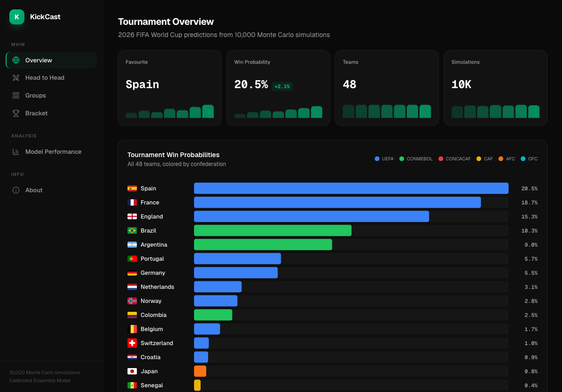Viewport: 562px width, 392px height.
Task: Click the About info icon
Action: (16, 190)
